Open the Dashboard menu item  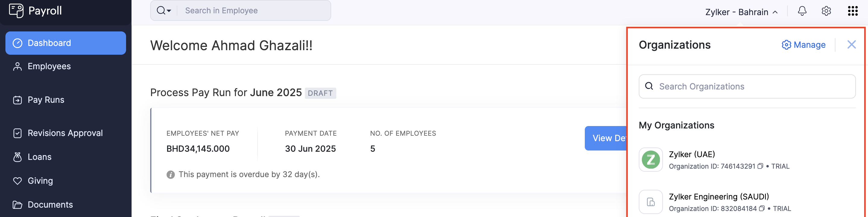coord(66,43)
